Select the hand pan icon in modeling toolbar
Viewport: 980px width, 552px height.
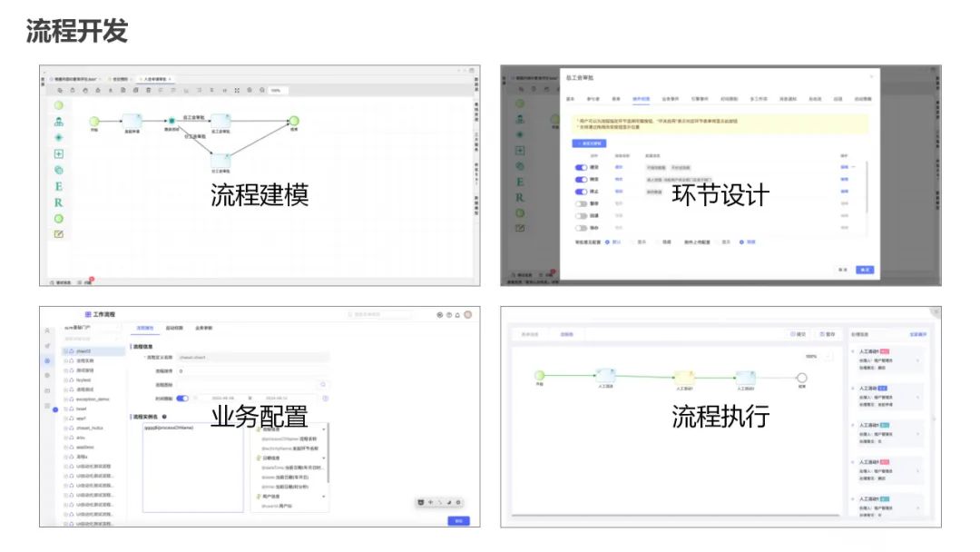[x=85, y=90]
